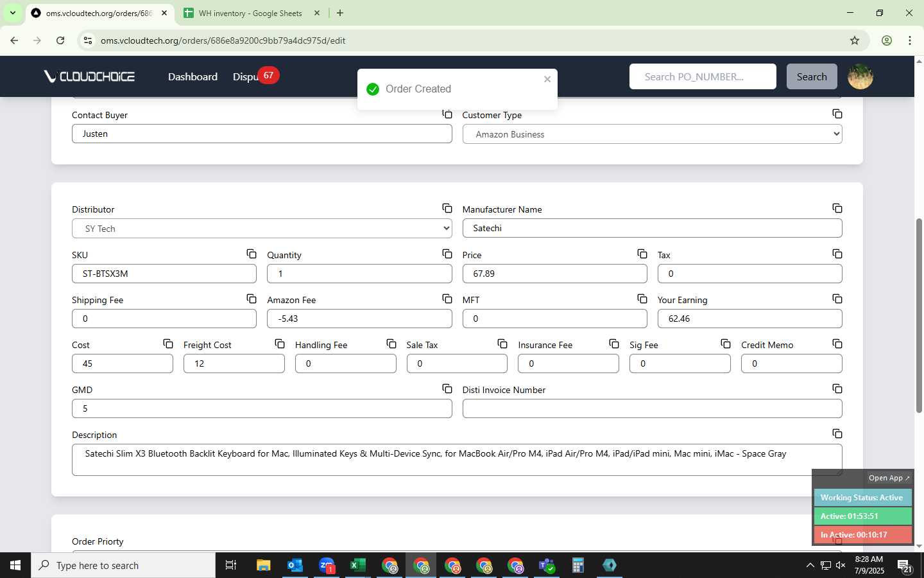Copy the Distributor field value
The height and width of the screenshot is (578, 924).
pos(447,208)
